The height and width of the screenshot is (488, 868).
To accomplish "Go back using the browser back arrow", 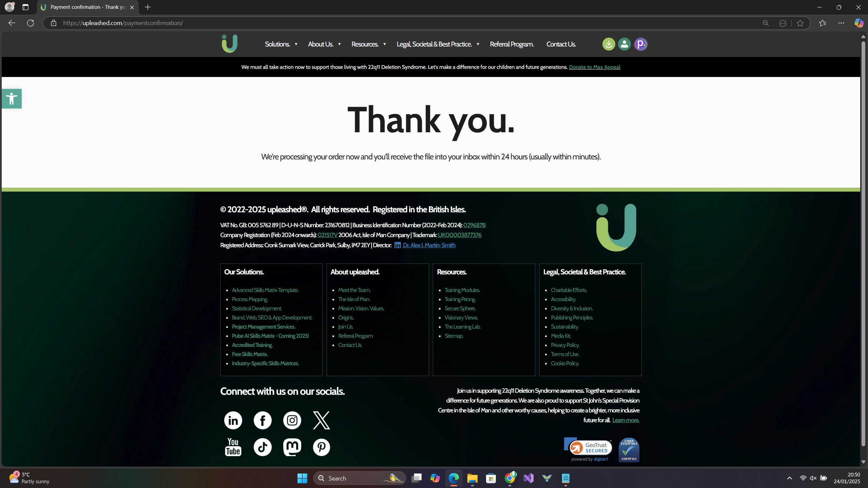I will click(x=12, y=23).
